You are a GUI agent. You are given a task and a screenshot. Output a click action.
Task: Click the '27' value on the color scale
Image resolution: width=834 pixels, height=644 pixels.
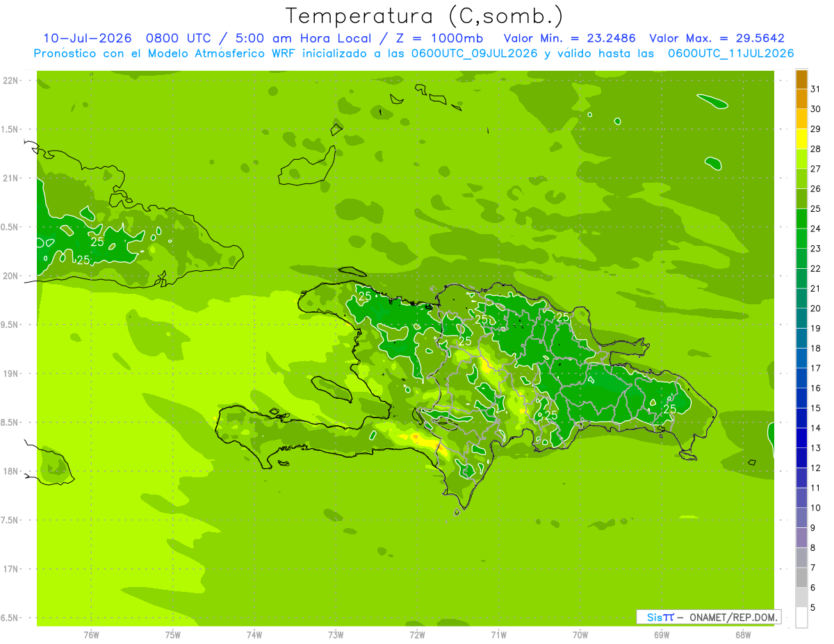pyautogui.click(x=817, y=169)
